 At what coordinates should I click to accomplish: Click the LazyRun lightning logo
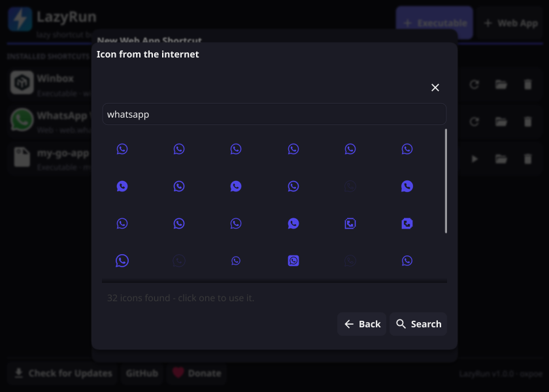click(20, 19)
